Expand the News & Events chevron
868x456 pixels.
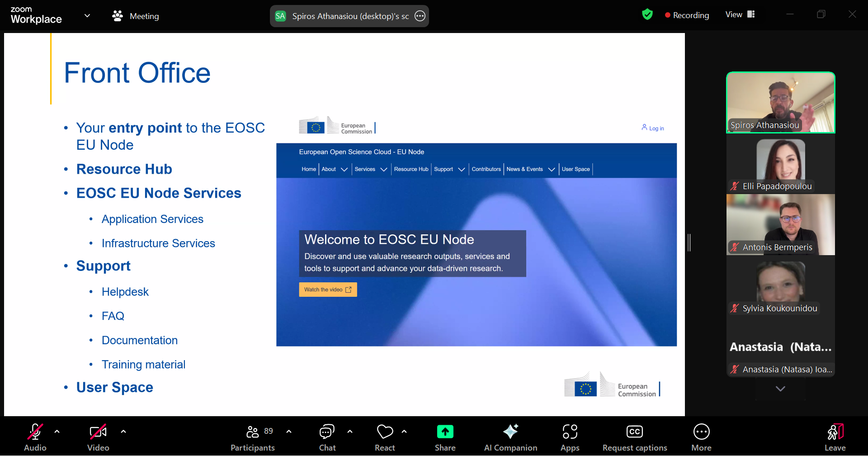(x=552, y=169)
